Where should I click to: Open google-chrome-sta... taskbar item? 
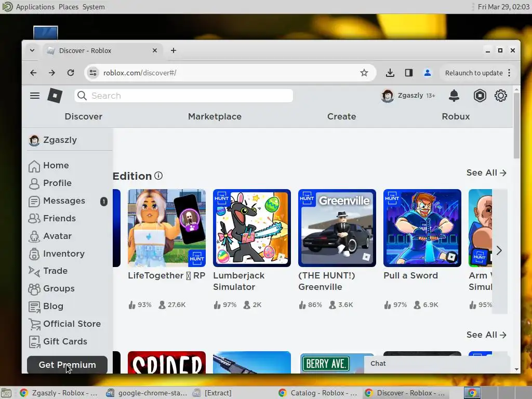click(147, 393)
